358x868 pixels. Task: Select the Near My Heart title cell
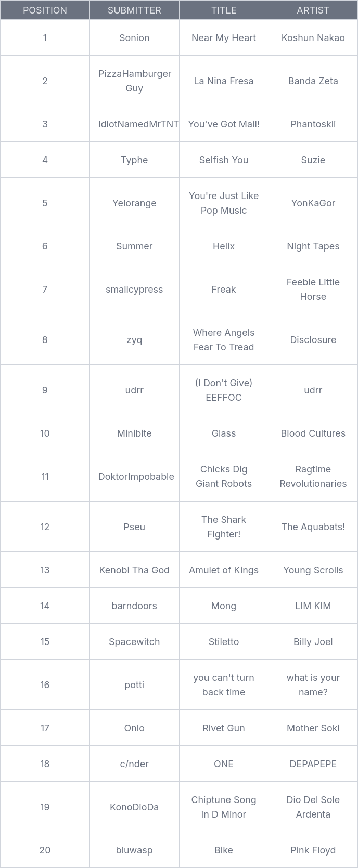(x=224, y=37)
